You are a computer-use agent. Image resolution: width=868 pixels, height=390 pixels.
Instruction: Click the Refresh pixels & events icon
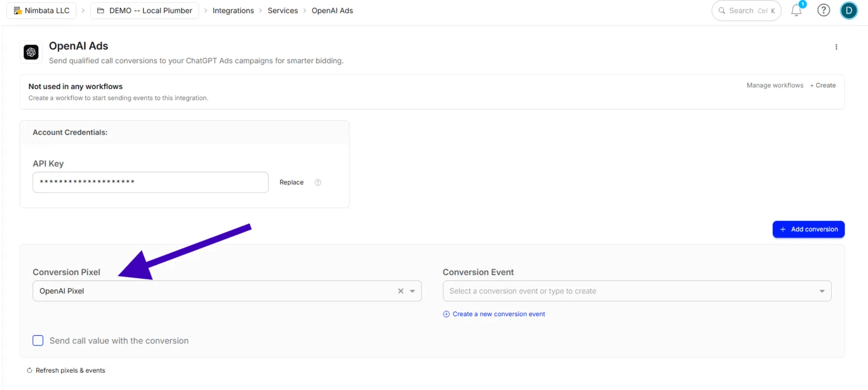(x=30, y=370)
